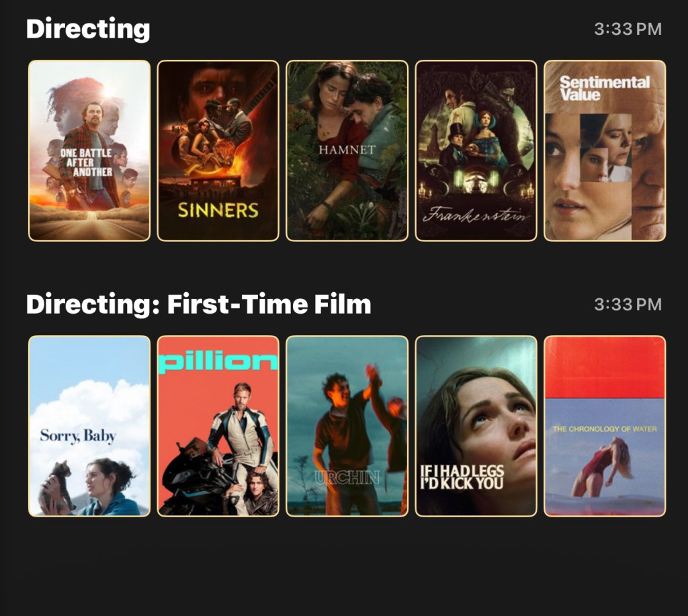This screenshot has height=616, width=688.
Task: Click the pillion title text on poster
Action: pyautogui.click(x=218, y=362)
